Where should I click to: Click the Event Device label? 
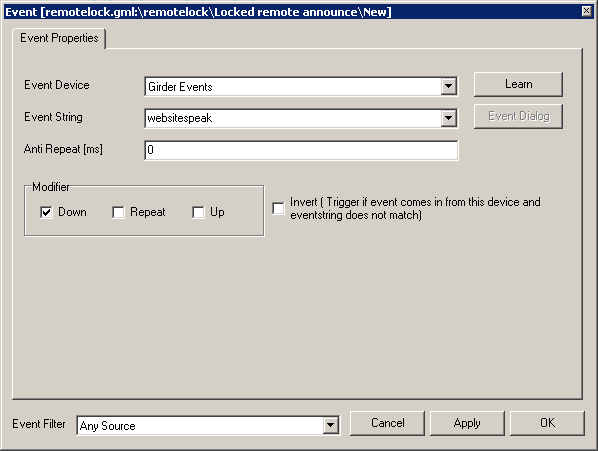(57, 85)
